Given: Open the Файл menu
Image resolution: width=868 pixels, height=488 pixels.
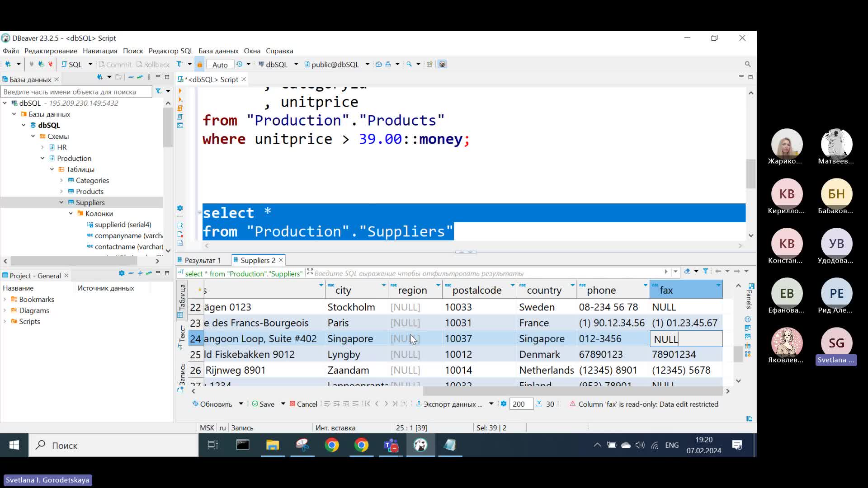Looking at the screenshot, I should [x=11, y=51].
